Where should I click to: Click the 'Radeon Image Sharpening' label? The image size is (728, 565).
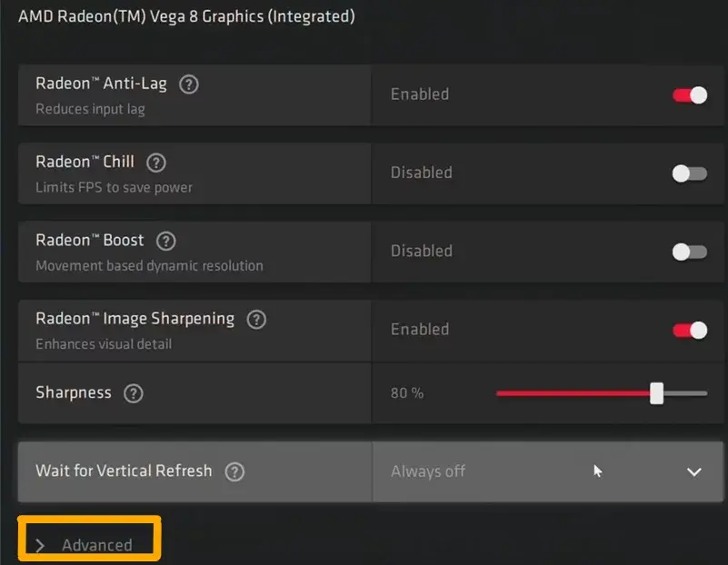(135, 319)
